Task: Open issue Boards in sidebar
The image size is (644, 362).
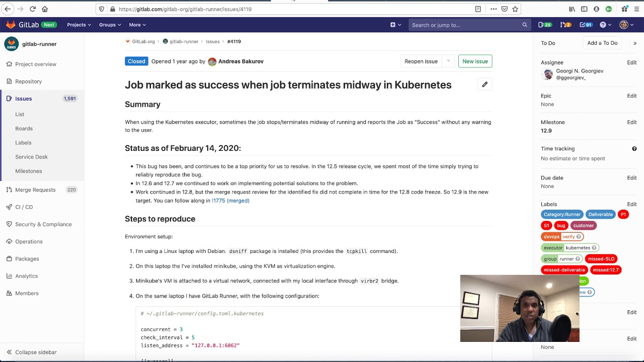Action: click(x=24, y=129)
